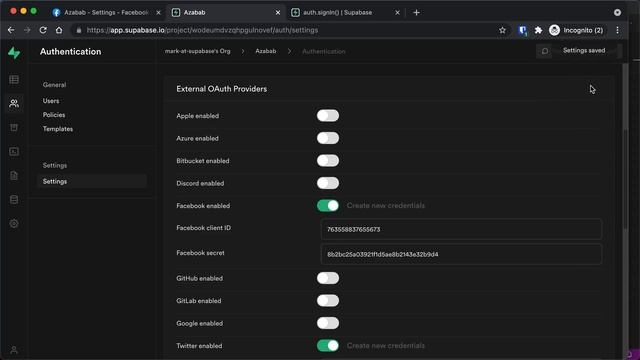Close the auth.signIn Supabase tab
640x360 pixels.
(397, 13)
